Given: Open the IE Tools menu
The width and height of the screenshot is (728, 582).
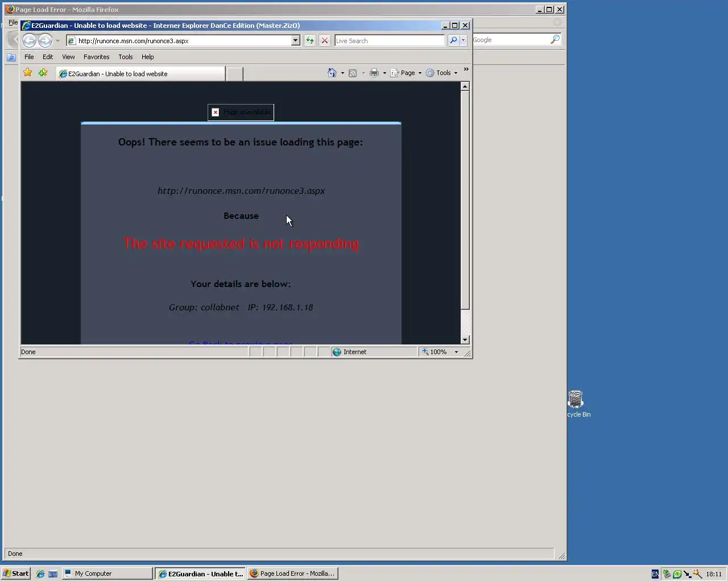Looking at the screenshot, I should [125, 57].
